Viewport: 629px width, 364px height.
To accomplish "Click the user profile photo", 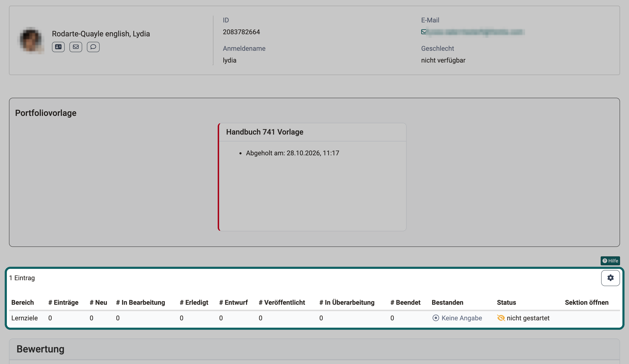I will (31, 40).
